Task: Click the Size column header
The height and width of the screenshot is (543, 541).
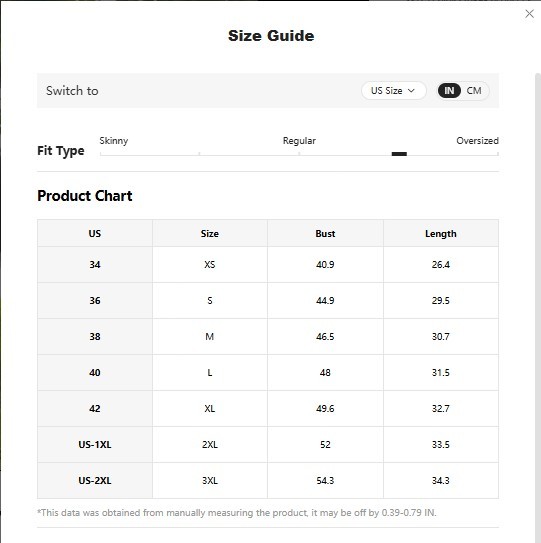Action: (210, 233)
